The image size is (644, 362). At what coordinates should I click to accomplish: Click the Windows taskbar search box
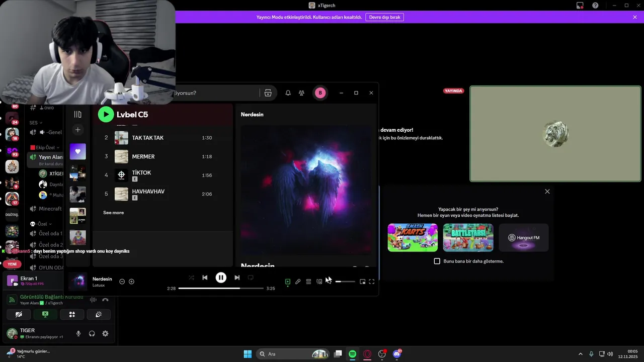tap(294, 354)
